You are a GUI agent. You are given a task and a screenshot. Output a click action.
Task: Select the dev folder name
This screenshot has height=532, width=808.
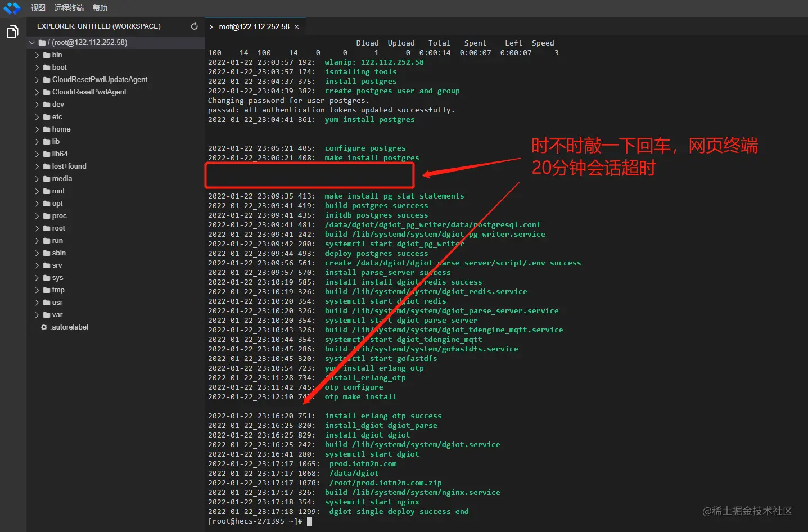58,105
